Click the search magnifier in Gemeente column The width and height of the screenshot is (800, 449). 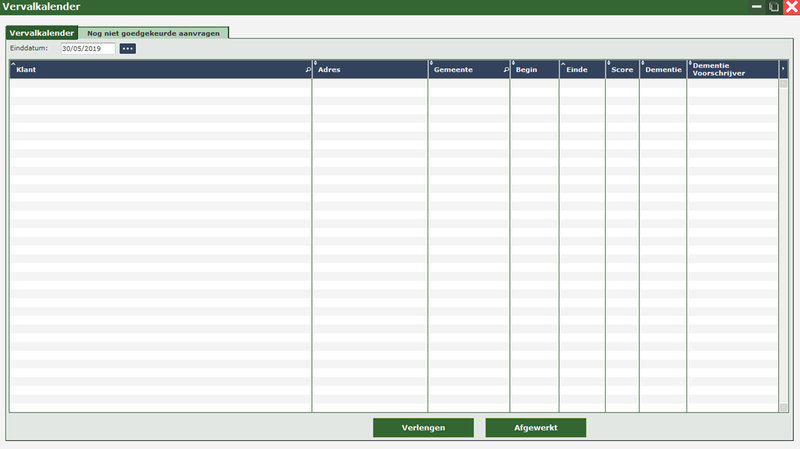pos(505,71)
